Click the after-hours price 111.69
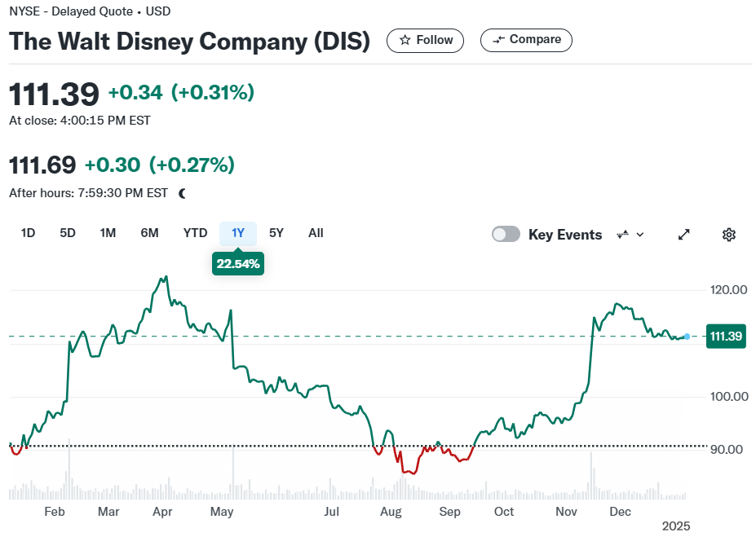The height and width of the screenshot is (537, 756). tap(42, 165)
